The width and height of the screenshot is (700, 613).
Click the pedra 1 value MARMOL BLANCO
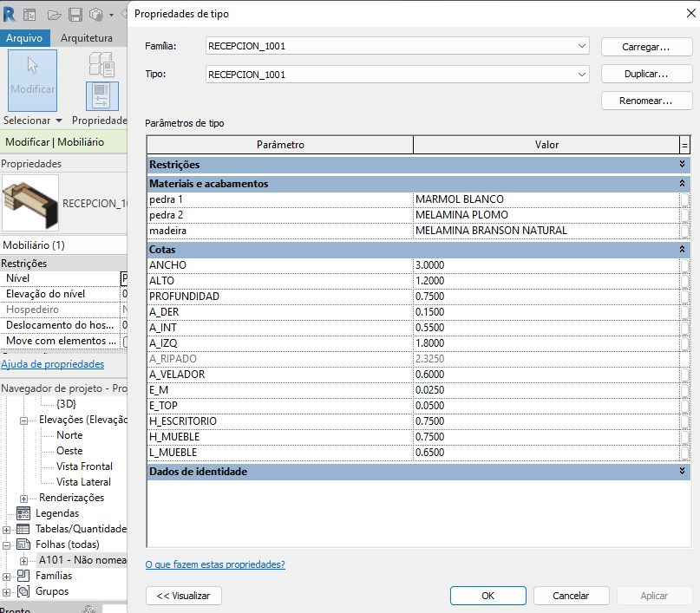click(x=546, y=199)
